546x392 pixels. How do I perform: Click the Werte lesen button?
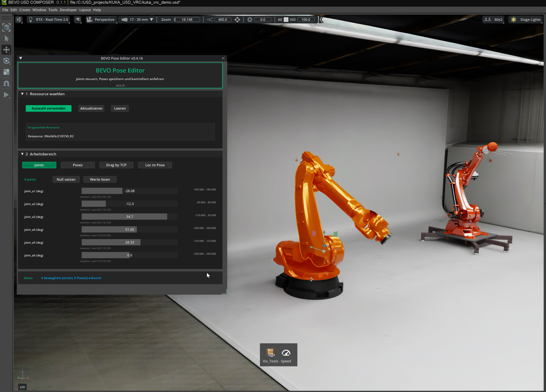100,180
